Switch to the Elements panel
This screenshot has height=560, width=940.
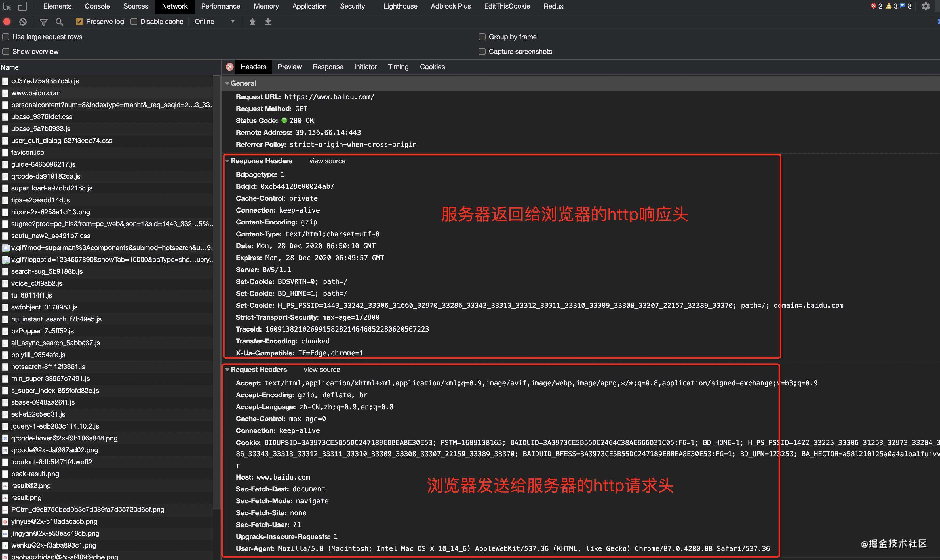pyautogui.click(x=57, y=6)
